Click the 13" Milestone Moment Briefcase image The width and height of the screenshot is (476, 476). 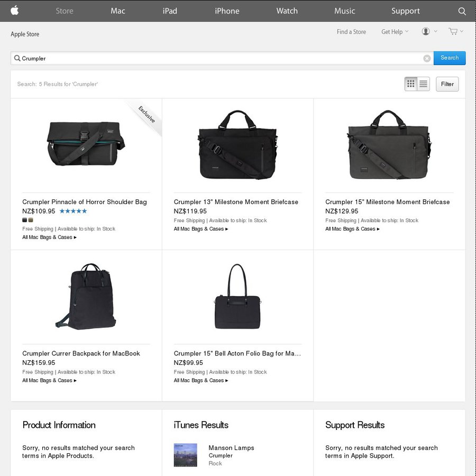coord(237,145)
